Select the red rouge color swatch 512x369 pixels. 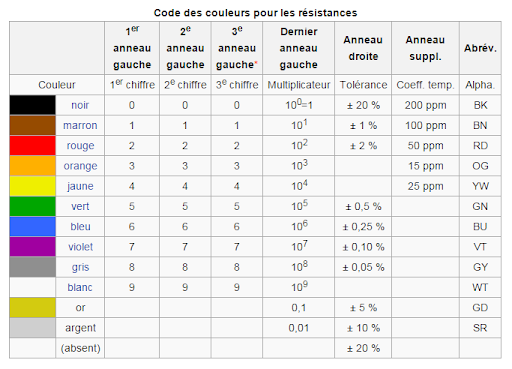(32, 146)
